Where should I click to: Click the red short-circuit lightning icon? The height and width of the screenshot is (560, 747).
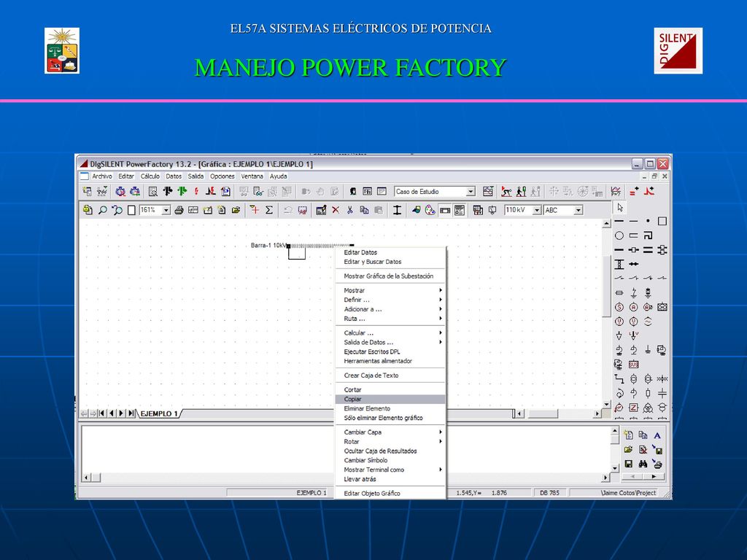[196, 192]
